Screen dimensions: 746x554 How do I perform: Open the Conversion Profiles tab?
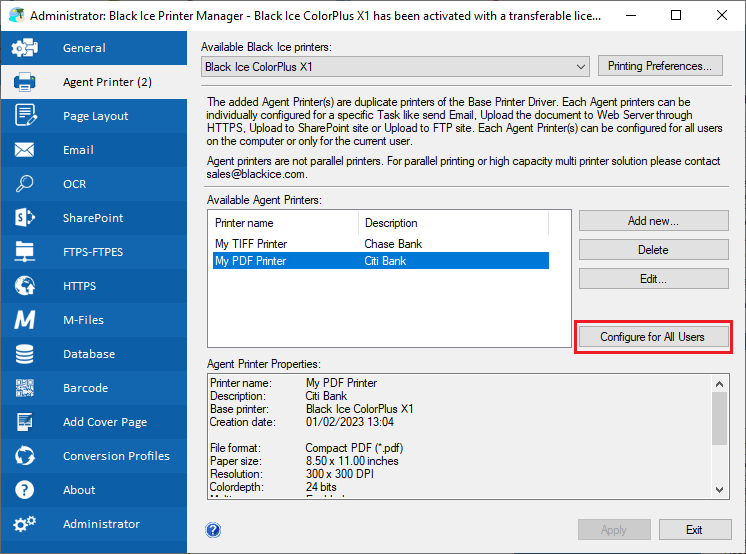click(x=116, y=456)
